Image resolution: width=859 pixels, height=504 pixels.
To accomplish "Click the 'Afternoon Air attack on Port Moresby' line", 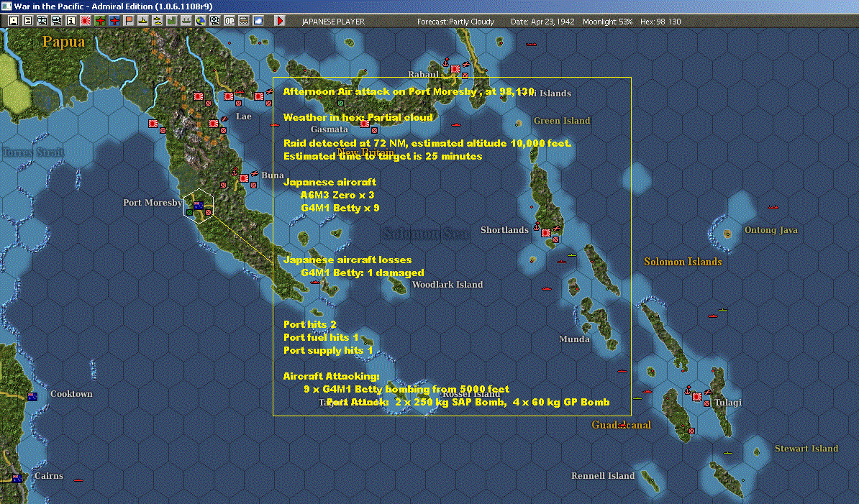I will (409, 91).
